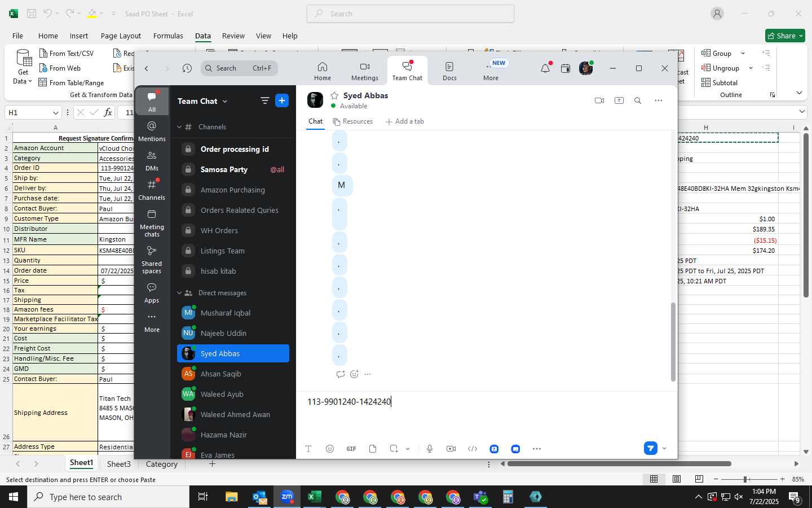Select the Category sheet tab in Excel
Image resolution: width=812 pixels, height=508 pixels.
tap(161, 464)
